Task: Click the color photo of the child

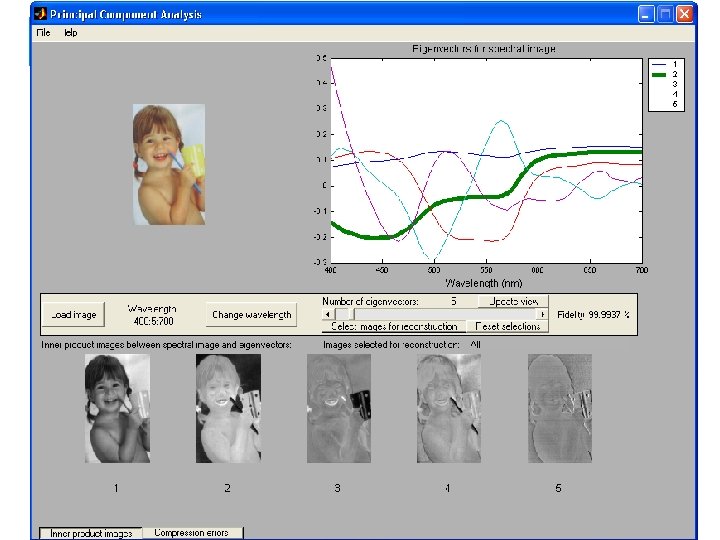Action: pyautogui.click(x=169, y=164)
